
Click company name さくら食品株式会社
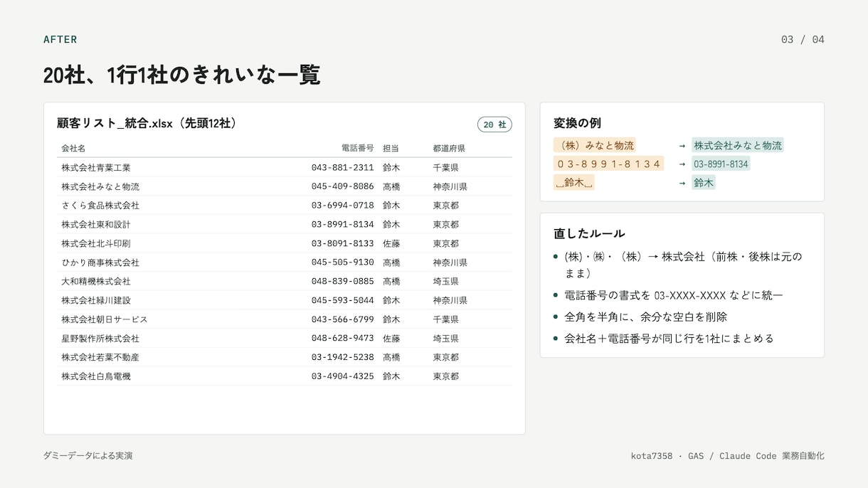click(x=100, y=206)
